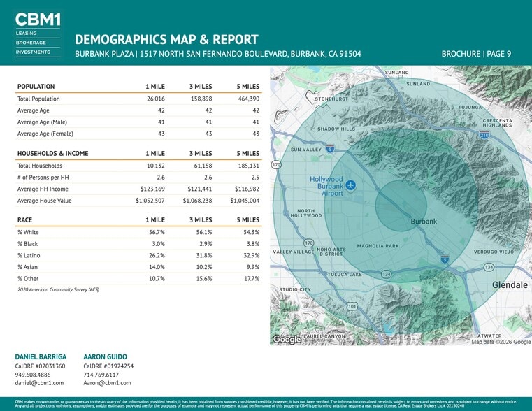Click the Laurel Canyon map label

[324, 336]
